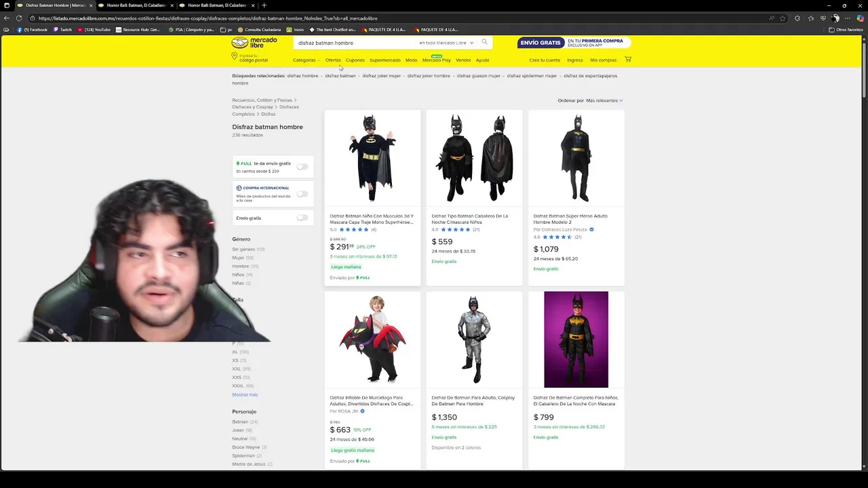Expand sizes with Mostrar más
Viewport: 868px width, 488px height.
245,394
